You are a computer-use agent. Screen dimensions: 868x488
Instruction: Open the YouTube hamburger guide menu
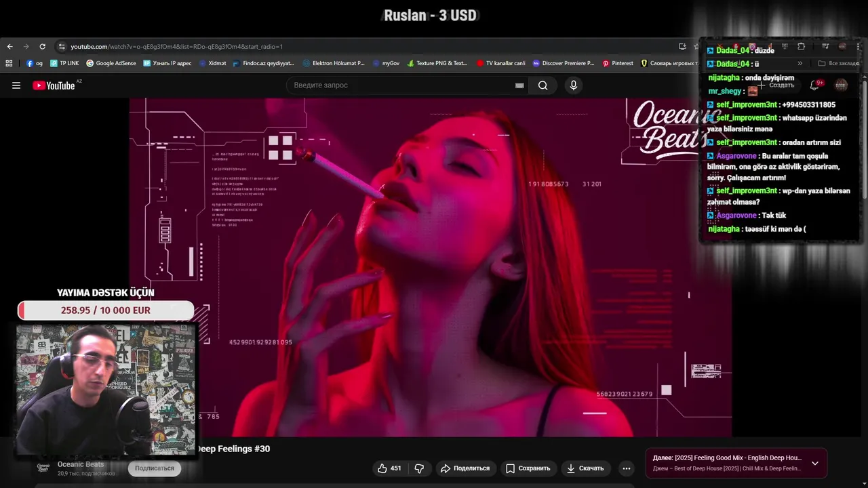point(16,85)
